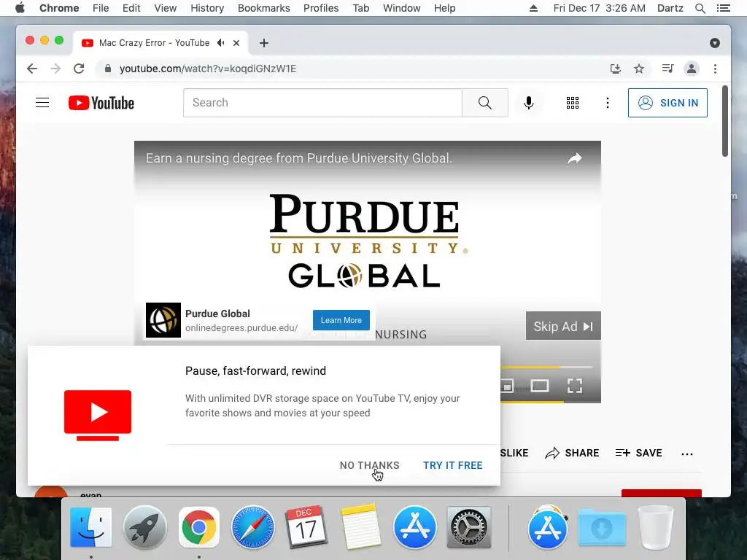747x560 pixels.
Task: Open the Profiles menu
Action: [x=321, y=8]
